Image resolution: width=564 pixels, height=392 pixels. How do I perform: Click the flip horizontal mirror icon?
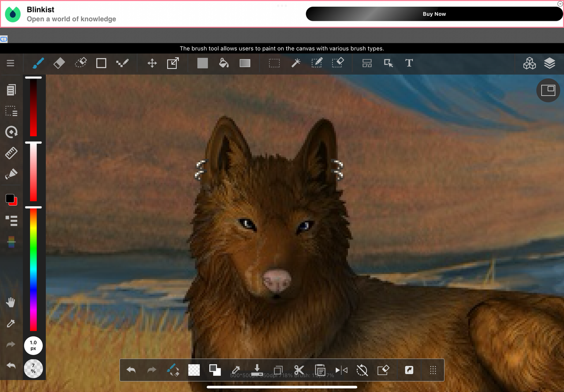pyautogui.click(x=341, y=370)
